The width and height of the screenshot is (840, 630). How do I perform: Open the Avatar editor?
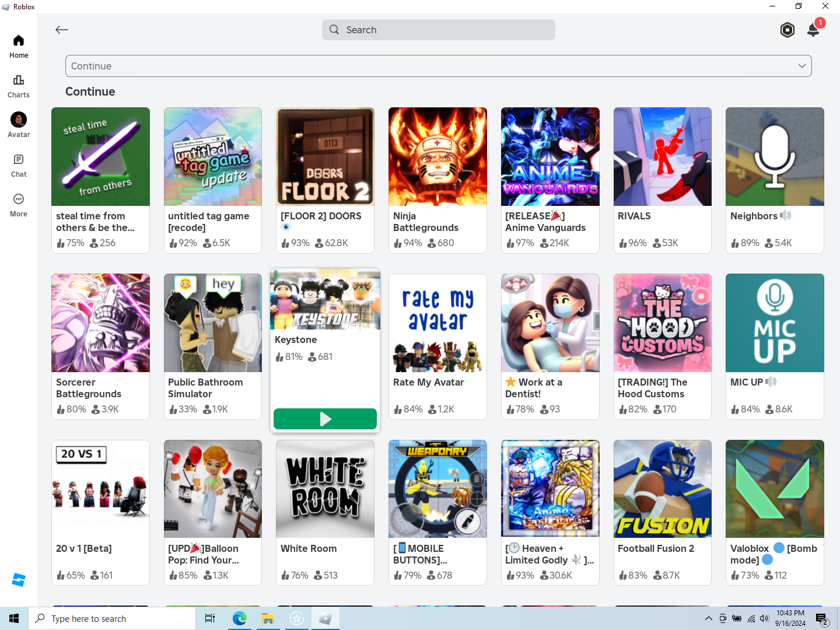[19, 126]
